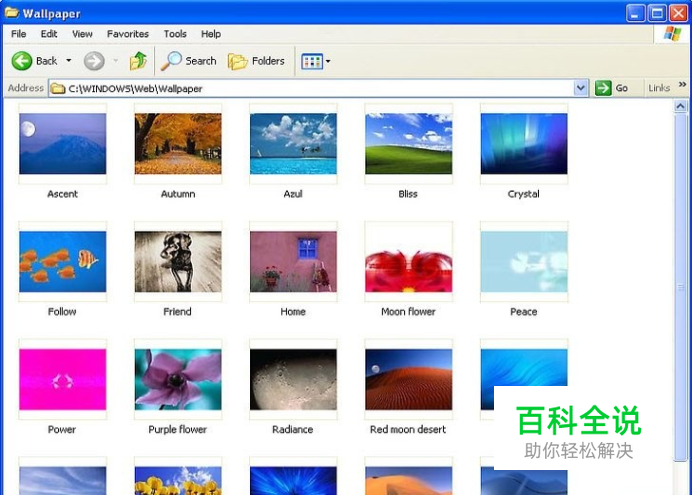Open the Favorites menu
Screen dimensions: 692x495
click(x=128, y=34)
